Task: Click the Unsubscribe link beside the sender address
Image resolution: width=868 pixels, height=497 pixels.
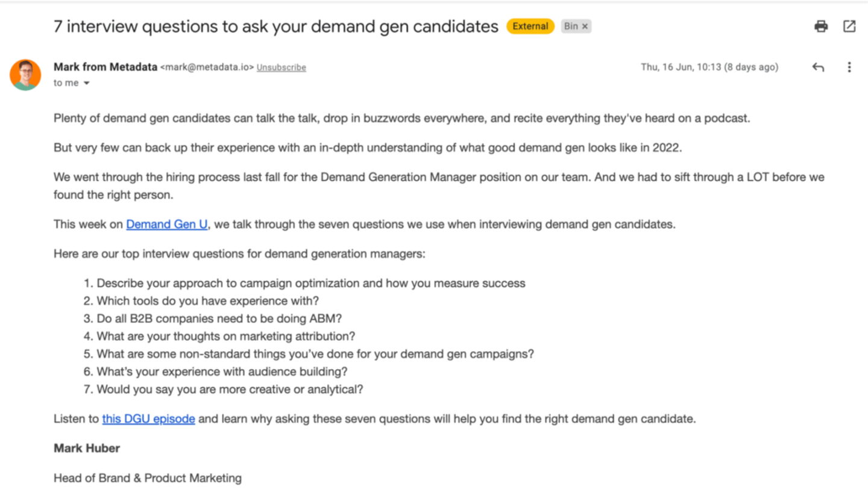Action: click(x=281, y=67)
